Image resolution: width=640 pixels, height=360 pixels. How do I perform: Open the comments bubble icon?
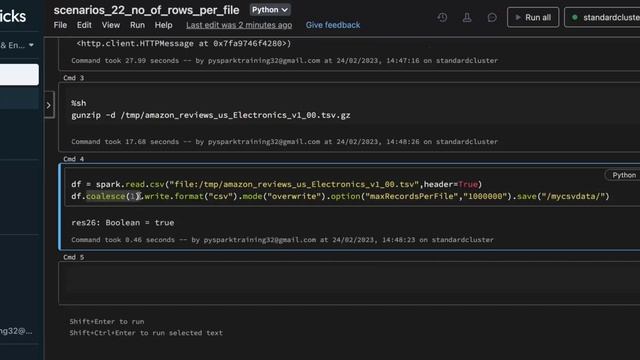tap(492, 17)
